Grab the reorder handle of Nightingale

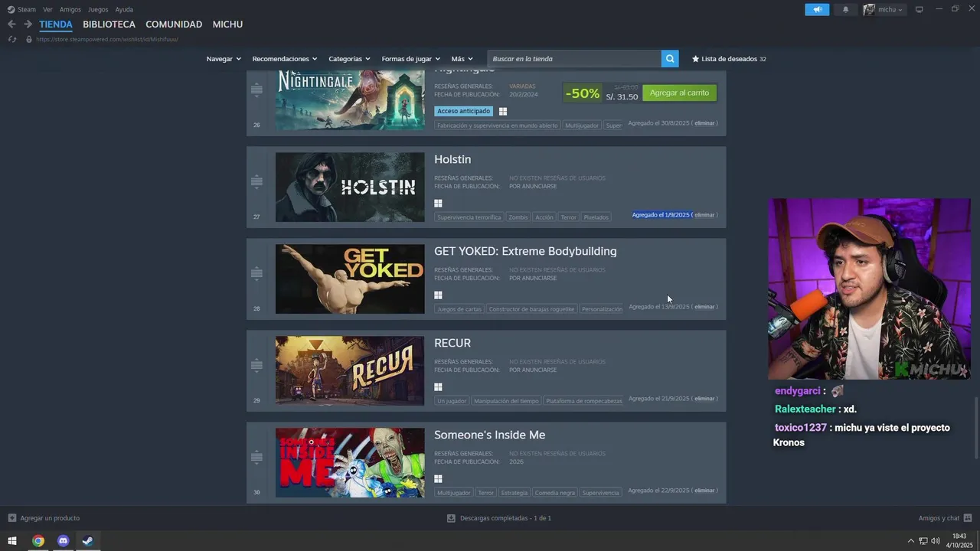(256, 90)
